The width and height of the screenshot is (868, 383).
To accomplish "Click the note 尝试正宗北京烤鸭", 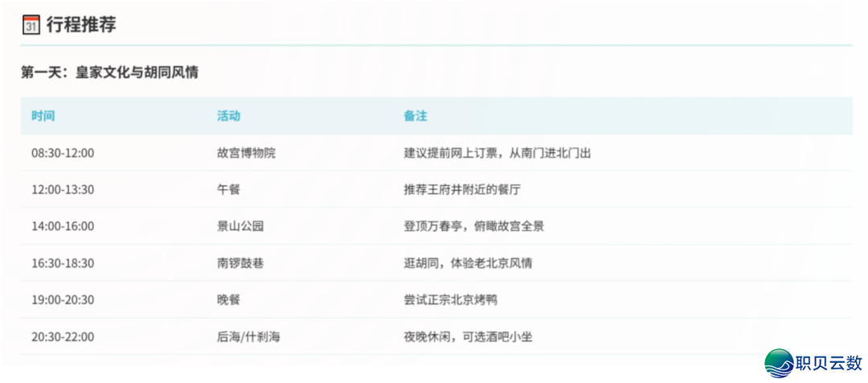I will tap(451, 300).
